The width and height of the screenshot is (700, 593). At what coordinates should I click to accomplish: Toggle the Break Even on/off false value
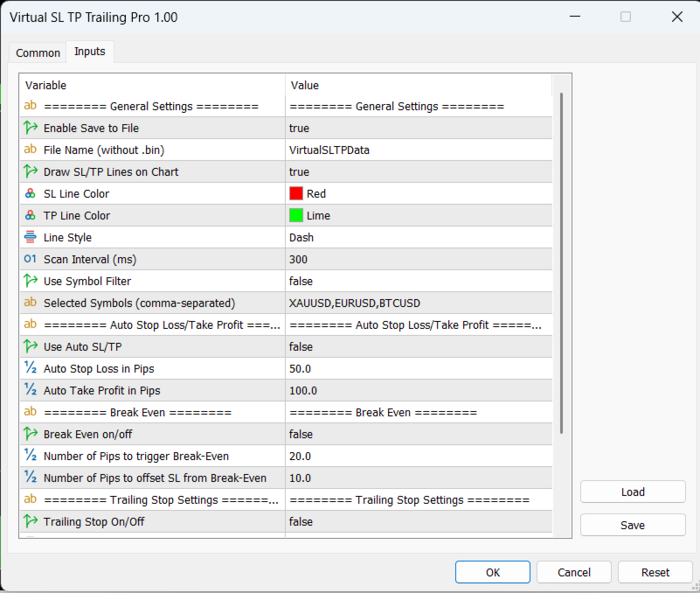point(419,435)
